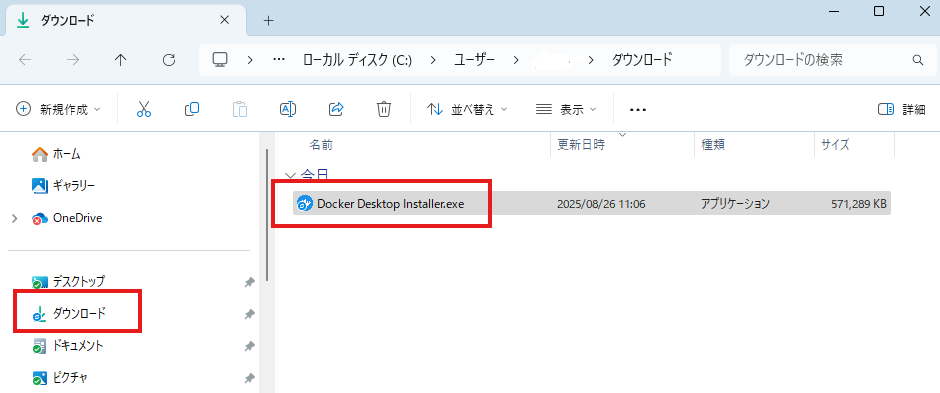Screen dimensions: 940x393
Task: Select Docker Desktop Installer.exe file name
Action: pyautogui.click(x=390, y=204)
